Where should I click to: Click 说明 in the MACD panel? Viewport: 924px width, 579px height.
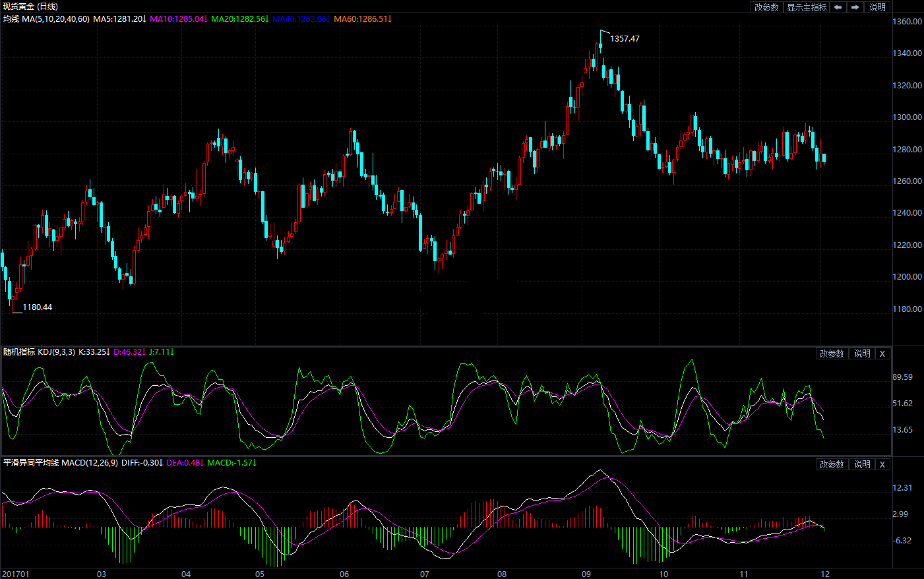coord(862,465)
